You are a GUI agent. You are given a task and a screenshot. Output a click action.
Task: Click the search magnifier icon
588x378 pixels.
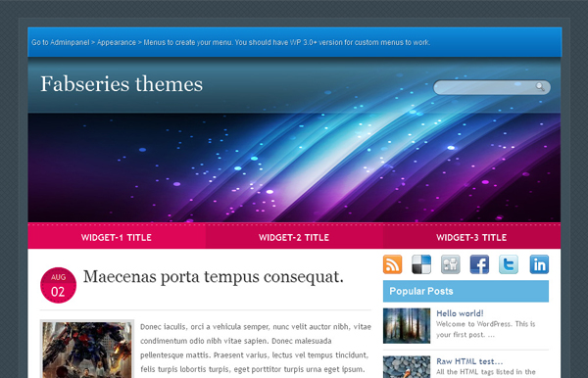(x=540, y=87)
